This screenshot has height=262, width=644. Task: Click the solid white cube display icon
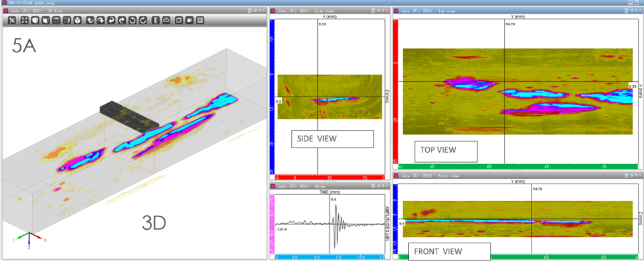pos(189,20)
